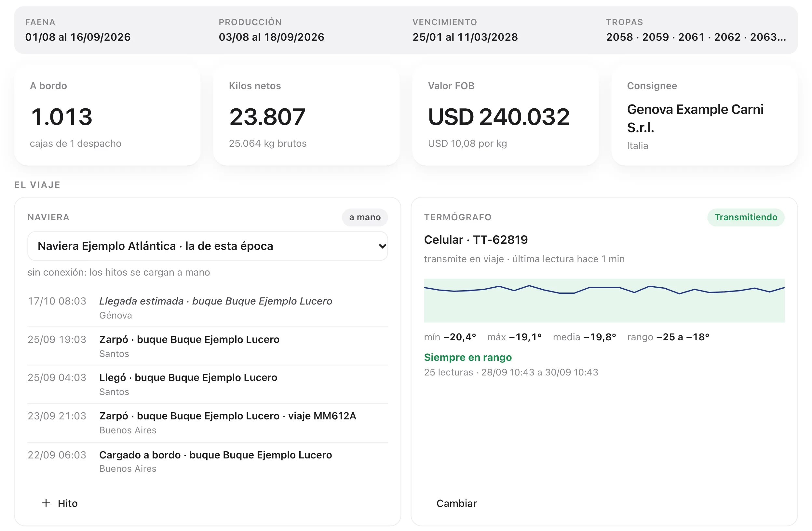The image size is (812, 531).
Task: Click the Tropas list 2058 · 2059…
Action: click(x=696, y=37)
